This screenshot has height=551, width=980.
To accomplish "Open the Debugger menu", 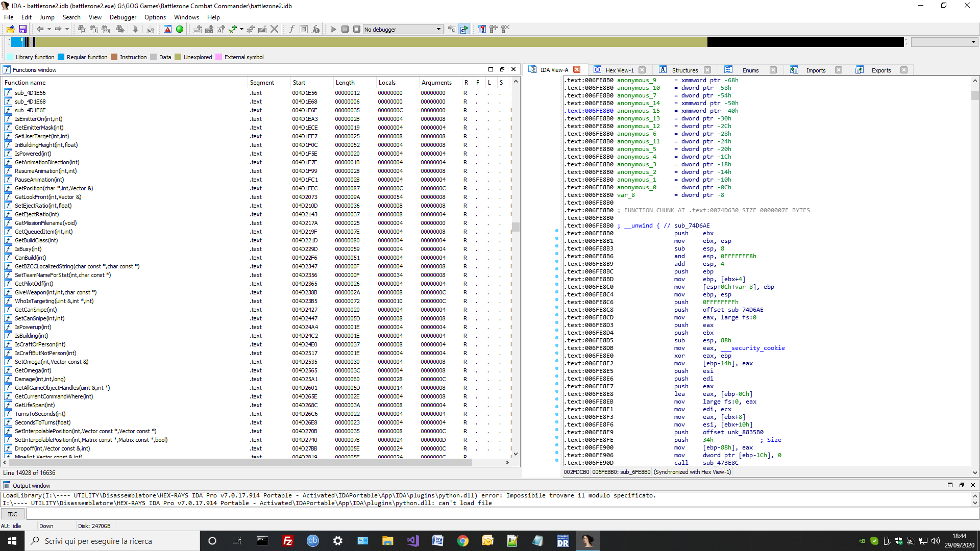I will tap(122, 17).
